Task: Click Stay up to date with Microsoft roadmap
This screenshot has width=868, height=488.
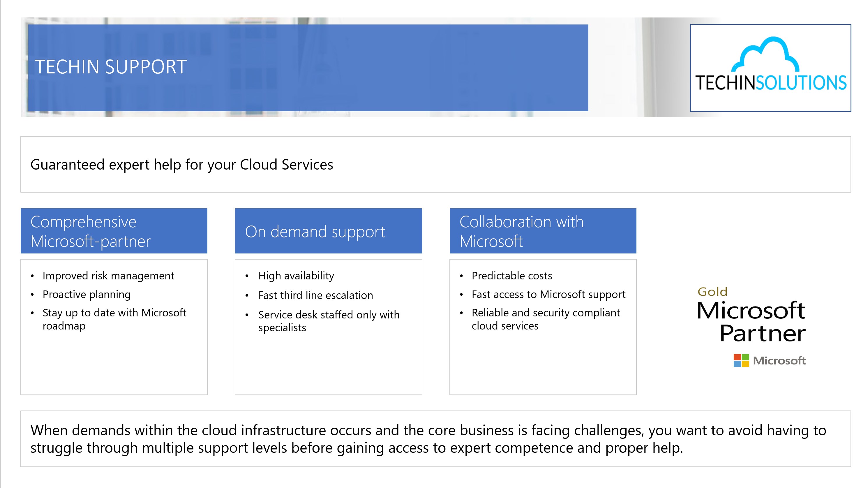Action: point(114,319)
